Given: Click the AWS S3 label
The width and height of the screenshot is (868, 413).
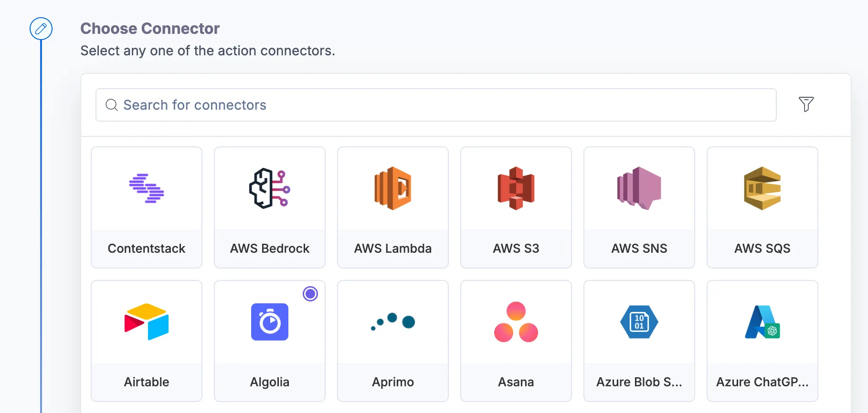Looking at the screenshot, I should coord(516,248).
